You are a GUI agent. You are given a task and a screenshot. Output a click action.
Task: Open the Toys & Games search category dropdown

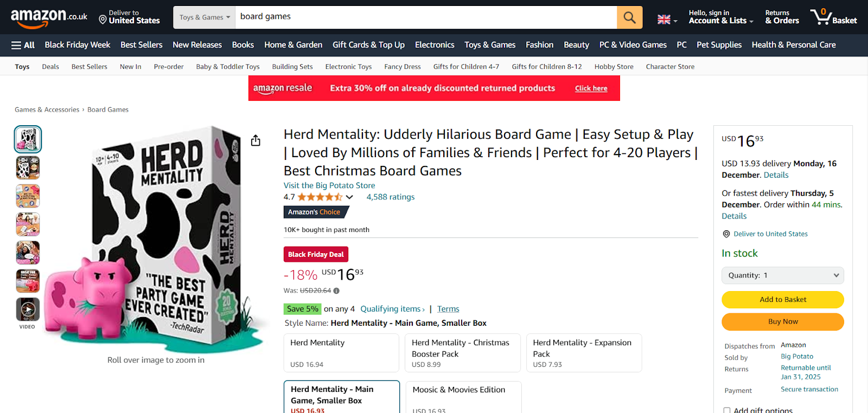click(203, 17)
